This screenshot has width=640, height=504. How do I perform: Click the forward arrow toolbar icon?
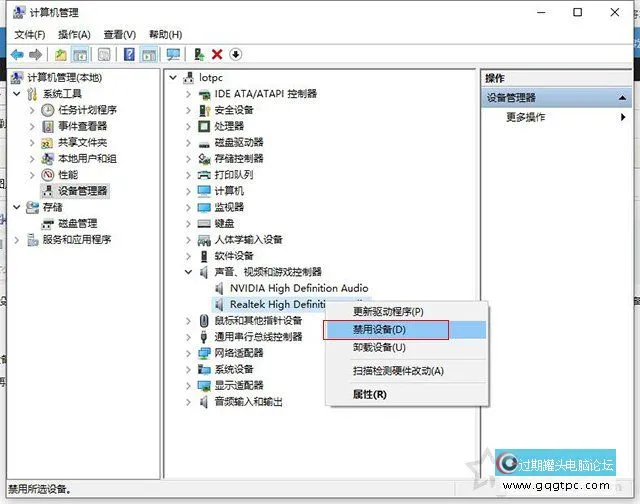click(36, 54)
